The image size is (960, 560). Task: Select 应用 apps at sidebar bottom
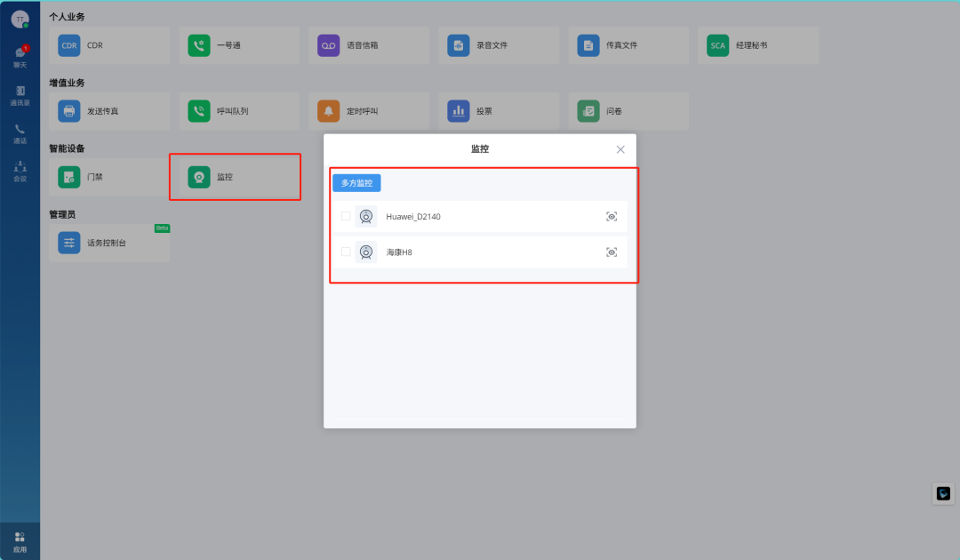click(20, 541)
